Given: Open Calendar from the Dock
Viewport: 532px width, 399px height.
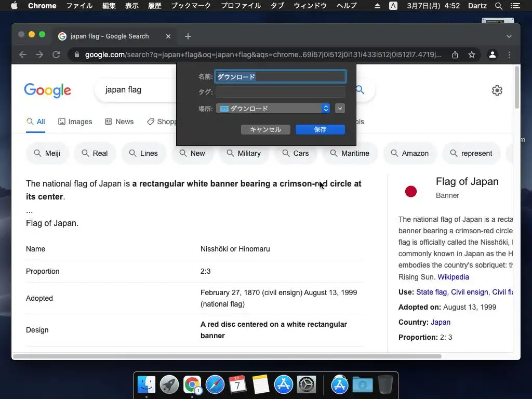Looking at the screenshot, I should pyautogui.click(x=237, y=385).
